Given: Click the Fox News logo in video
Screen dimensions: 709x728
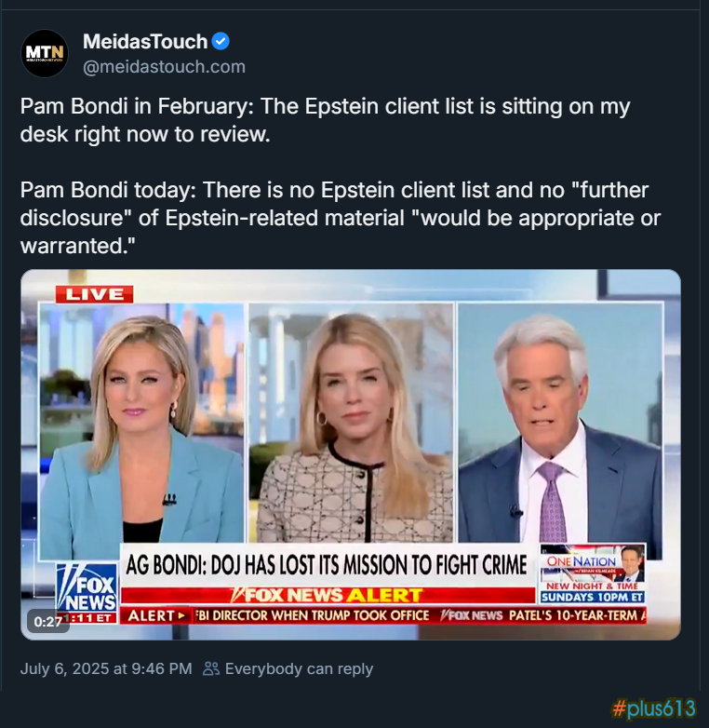Looking at the screenshot, I should 87,587.
